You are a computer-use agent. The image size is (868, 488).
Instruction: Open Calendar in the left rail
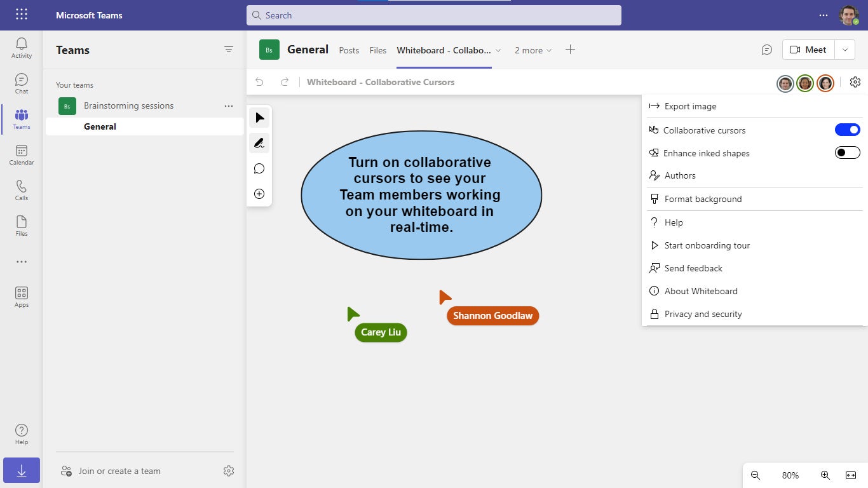(x=22, y=155)
